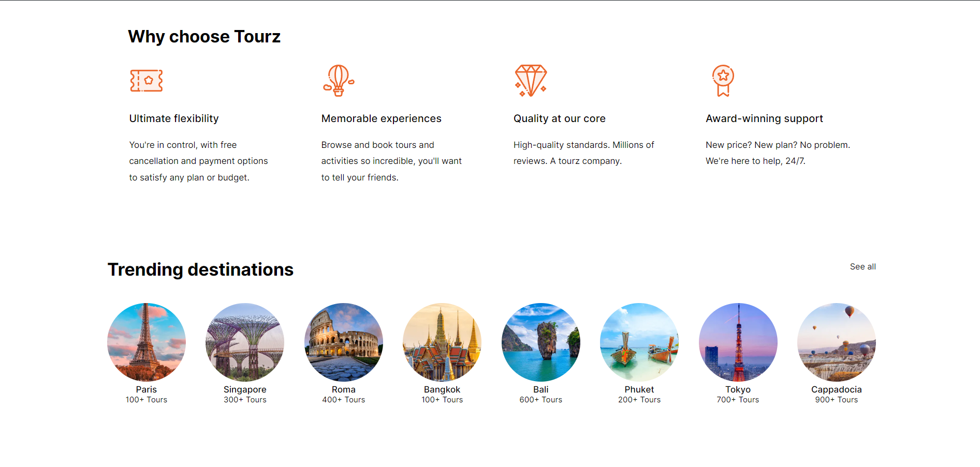Click the '700+ Tours' text under Tokyo
980x467 pixels.
point(738,400)
